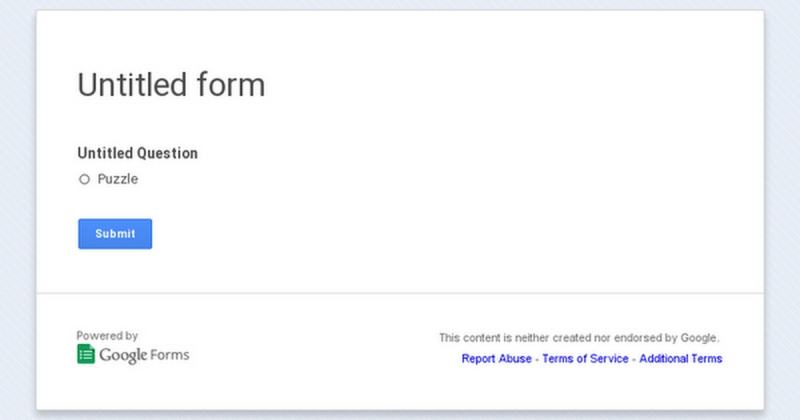Click the word Forms in the footer logo
The width and height of the screenshot is (800, 420).
(170, 355)
